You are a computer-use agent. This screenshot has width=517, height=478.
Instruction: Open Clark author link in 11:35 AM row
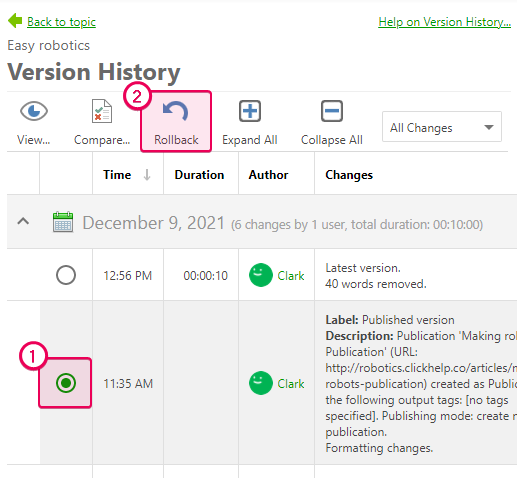pyautogui.click(x=291, y=384)
